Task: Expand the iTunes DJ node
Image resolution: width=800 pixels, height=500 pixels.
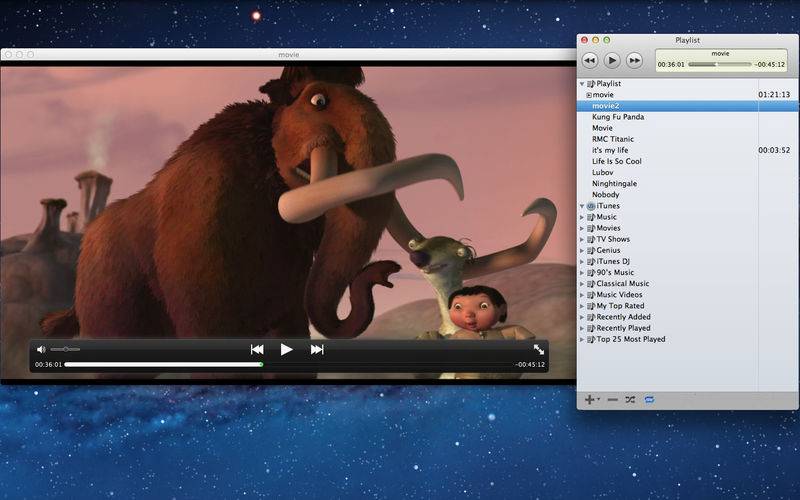Action: (582, 262)
